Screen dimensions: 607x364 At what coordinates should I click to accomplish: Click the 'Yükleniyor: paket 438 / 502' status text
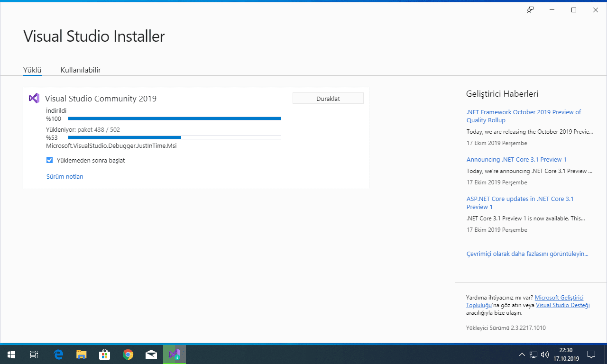83,129
